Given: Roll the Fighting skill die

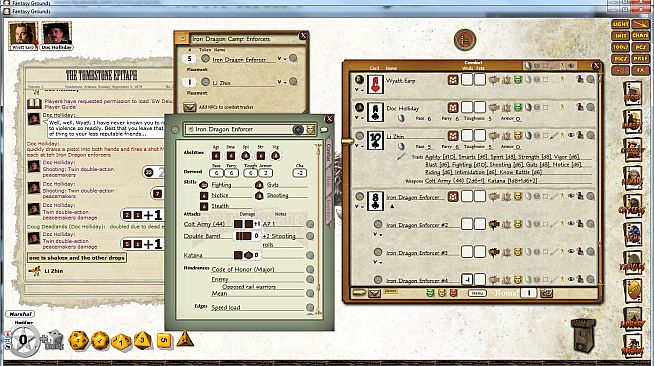Looking at the screenshot, I should 204,185.
